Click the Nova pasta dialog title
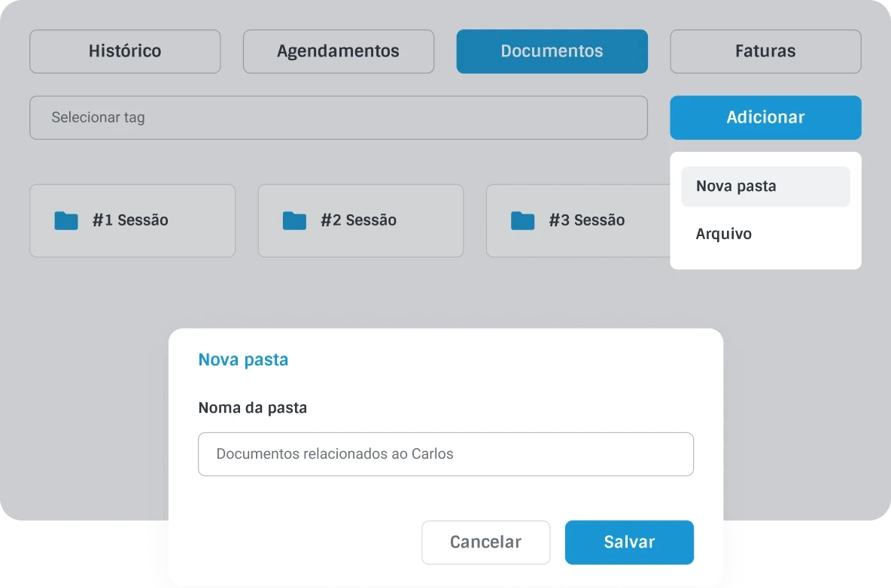891x588 pixels. [x=243, y=359]
